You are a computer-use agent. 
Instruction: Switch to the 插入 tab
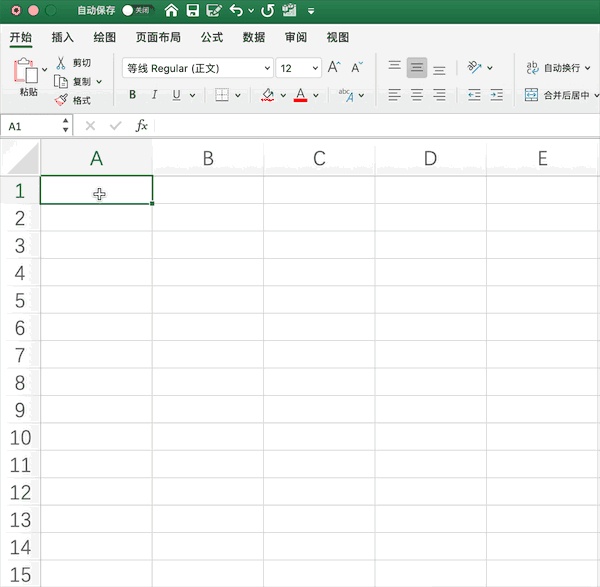(62, 37)
